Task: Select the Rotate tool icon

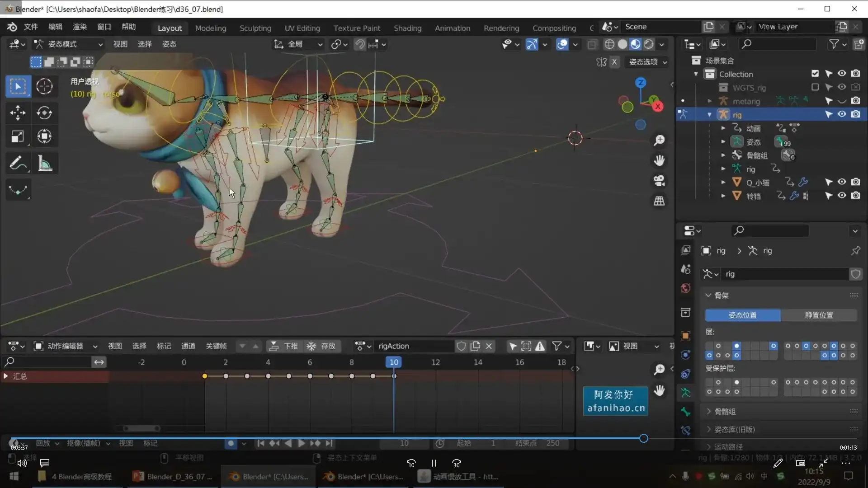Action: click(x=44, y=113)
